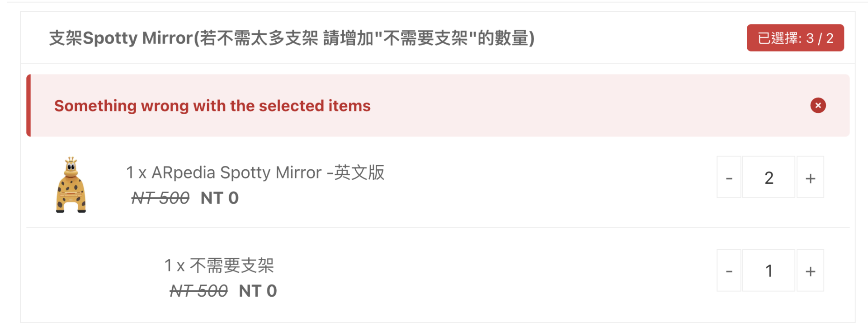Screen dimensions: 868x331
Task: Decrease ARpedia Spotty Mirror quantity with the minus button
Action: (729, 177)
